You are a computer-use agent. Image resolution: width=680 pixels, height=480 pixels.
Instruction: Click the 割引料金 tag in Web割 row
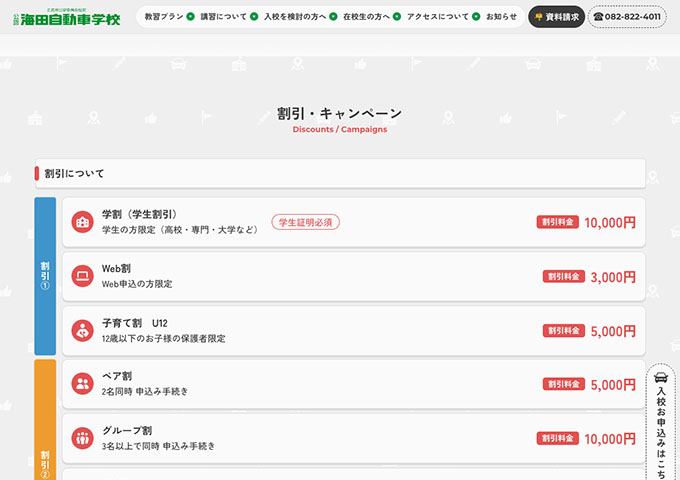coord(564,276)
